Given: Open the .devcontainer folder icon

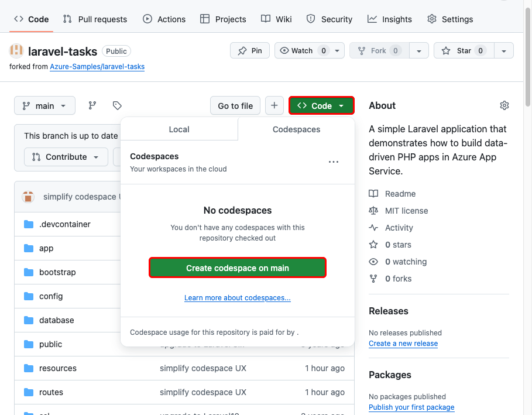Looking at the screenshot, I should [x=29, y=224].
